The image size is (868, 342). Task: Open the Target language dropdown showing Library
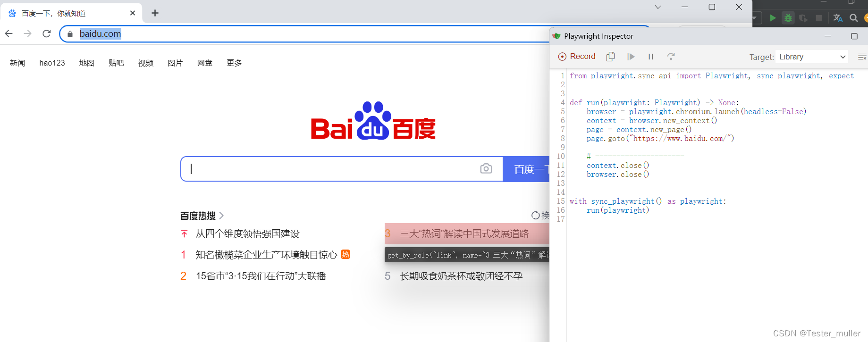click(x=812, y=57)
